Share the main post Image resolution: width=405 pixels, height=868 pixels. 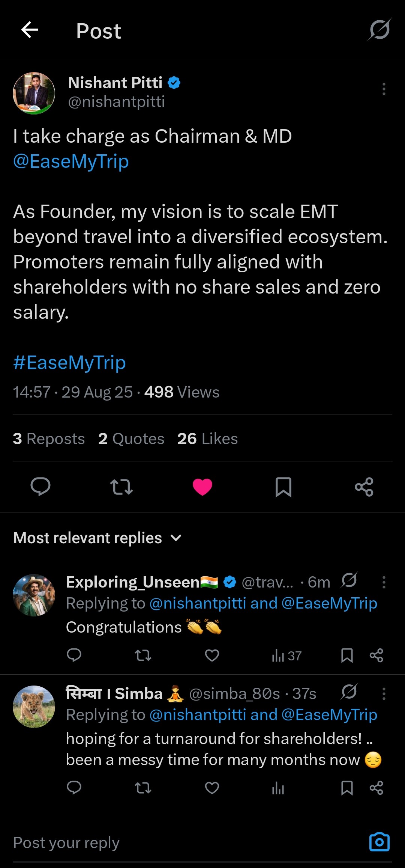pos(364,487)
